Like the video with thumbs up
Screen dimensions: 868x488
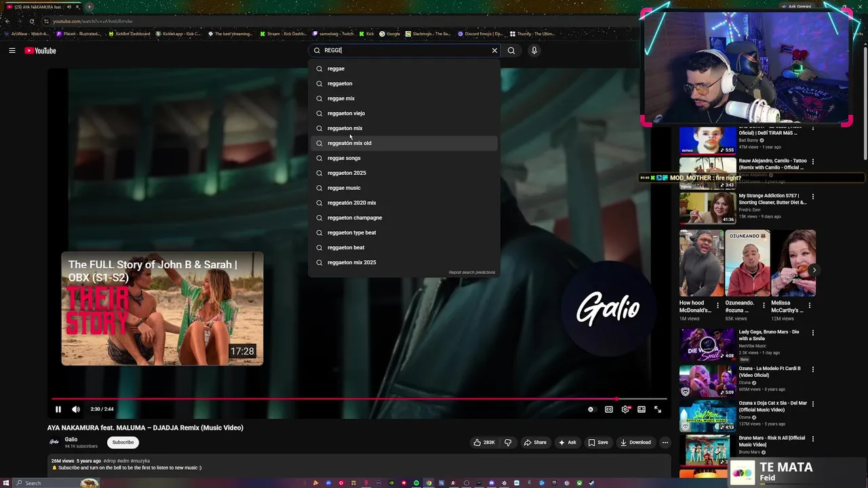[484, 443]
